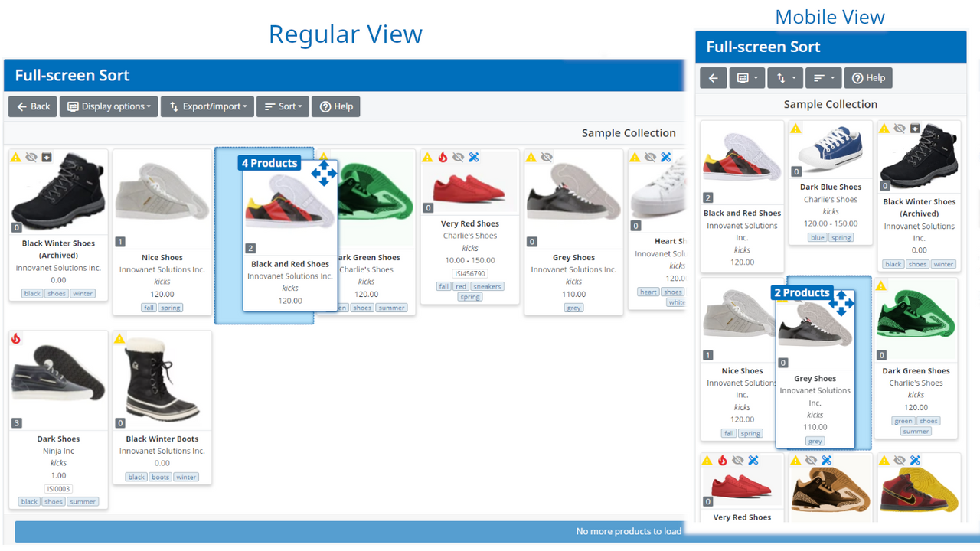Open sort lines dropdown in Mobile View
Viewport: 980px width, 551px height.
(x=823, y=78)
